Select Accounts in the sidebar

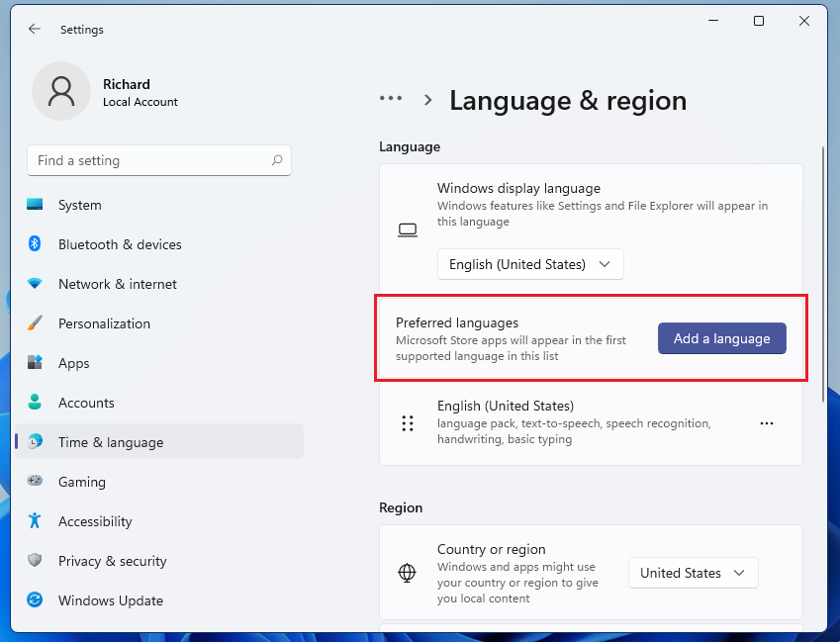tap(86, 403)
